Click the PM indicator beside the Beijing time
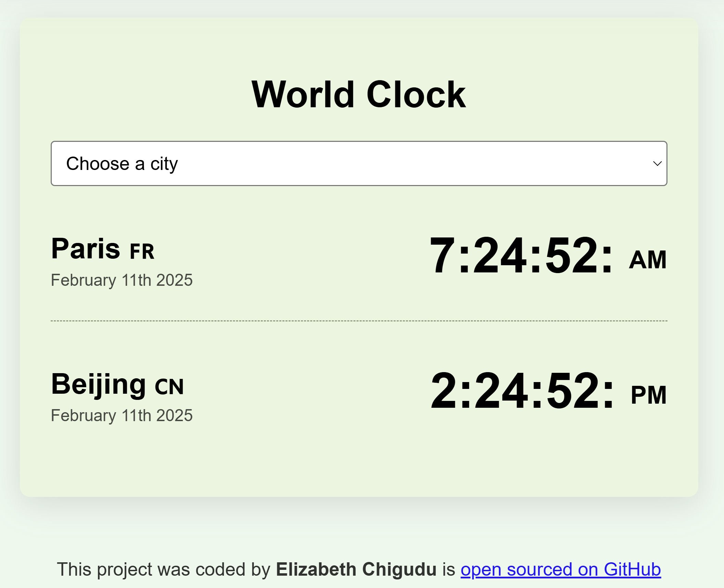724x588 pixels. tap(648, 395)
